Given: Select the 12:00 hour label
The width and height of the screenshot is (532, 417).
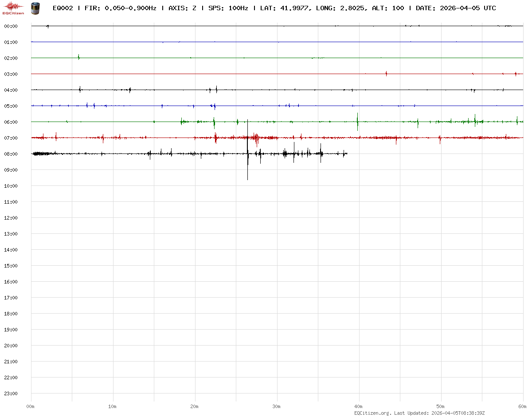Looking at the screenshot, I should pyautogui.click(x=11, y=218).
